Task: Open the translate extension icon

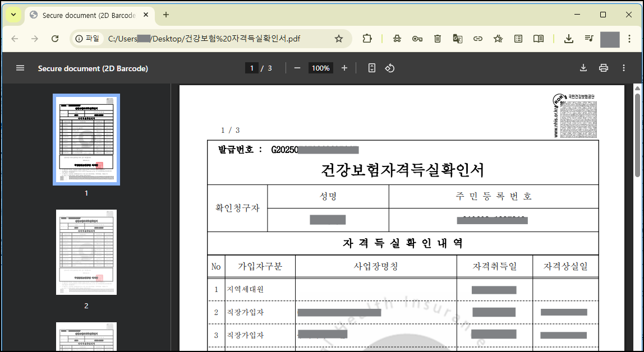Action: 458,39
